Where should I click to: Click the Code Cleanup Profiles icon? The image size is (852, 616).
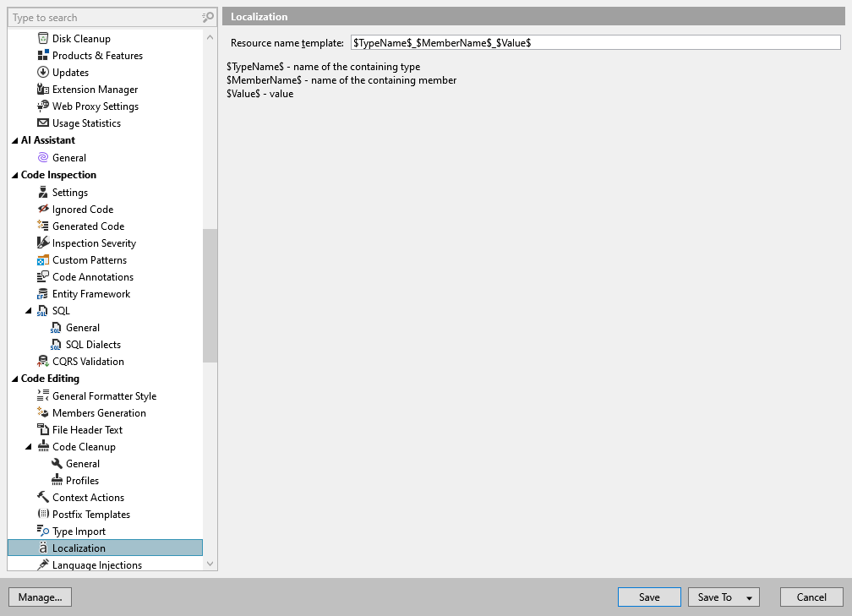[x=57, y=480]
